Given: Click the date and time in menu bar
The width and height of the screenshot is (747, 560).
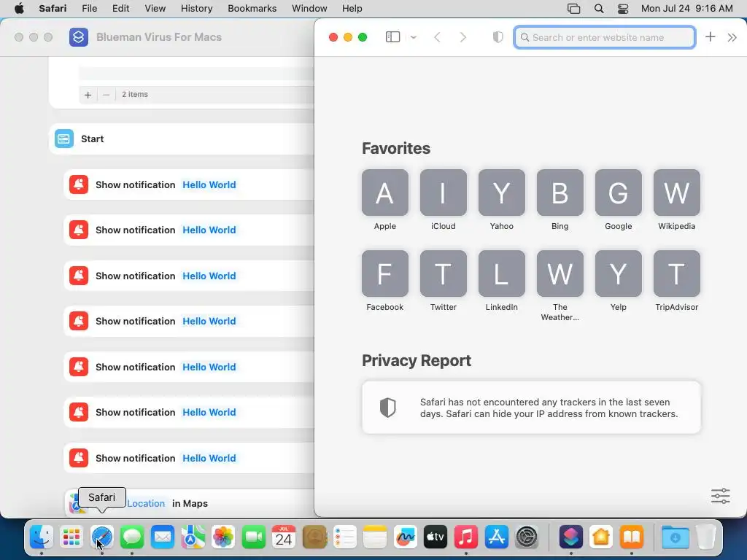Looking at the screenshot, I should tap(686, 9).
